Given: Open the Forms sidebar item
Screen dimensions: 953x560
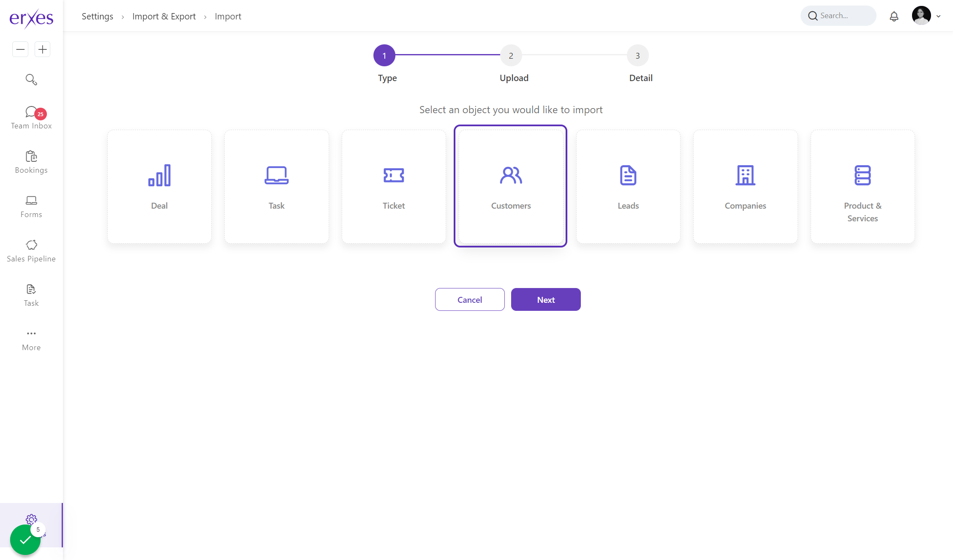Looking at the screenshot, I should point(31,207).
